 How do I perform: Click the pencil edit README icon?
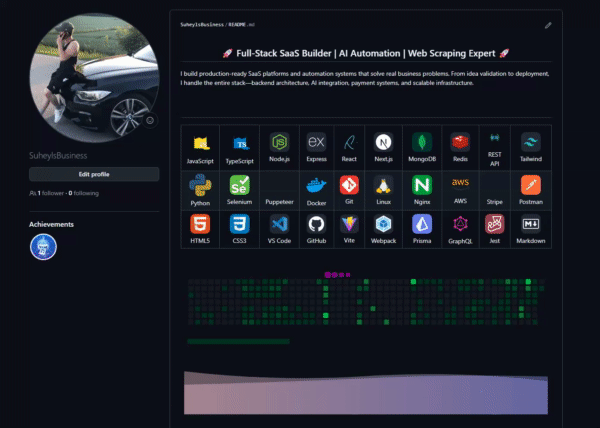[548, 25]
